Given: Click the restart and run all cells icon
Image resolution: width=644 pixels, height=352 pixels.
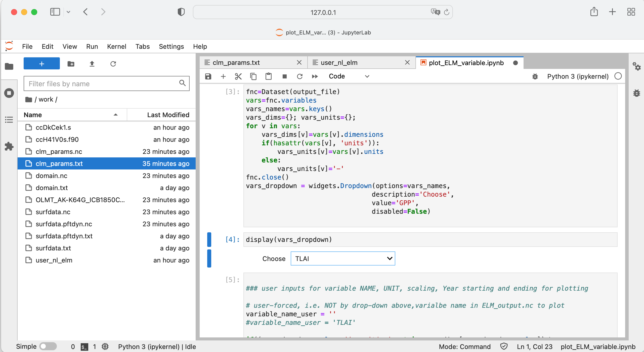Looking at the screenshot, I should [x=315, y=76].
